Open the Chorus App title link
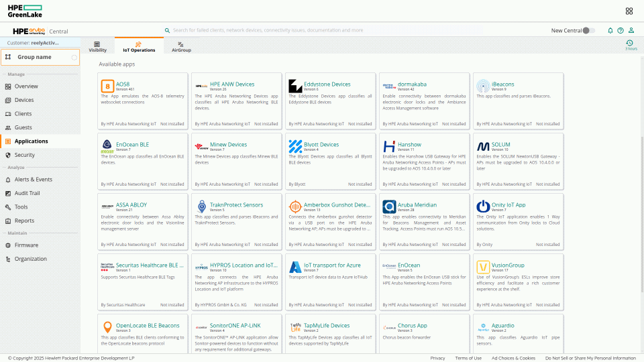The height and width of the screenshot is (362, 644). click(x=413, y=326)
